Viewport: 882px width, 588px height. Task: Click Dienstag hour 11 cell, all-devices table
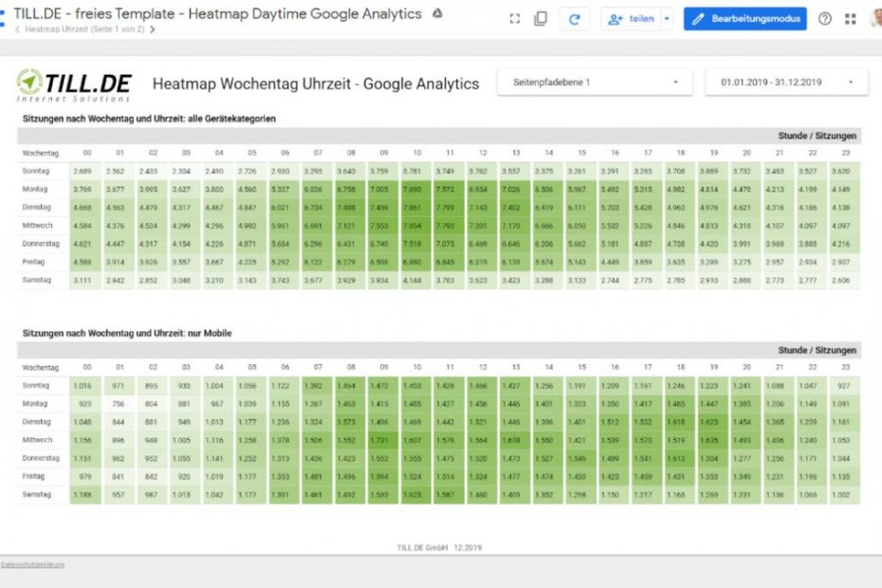tap(449, 208)
